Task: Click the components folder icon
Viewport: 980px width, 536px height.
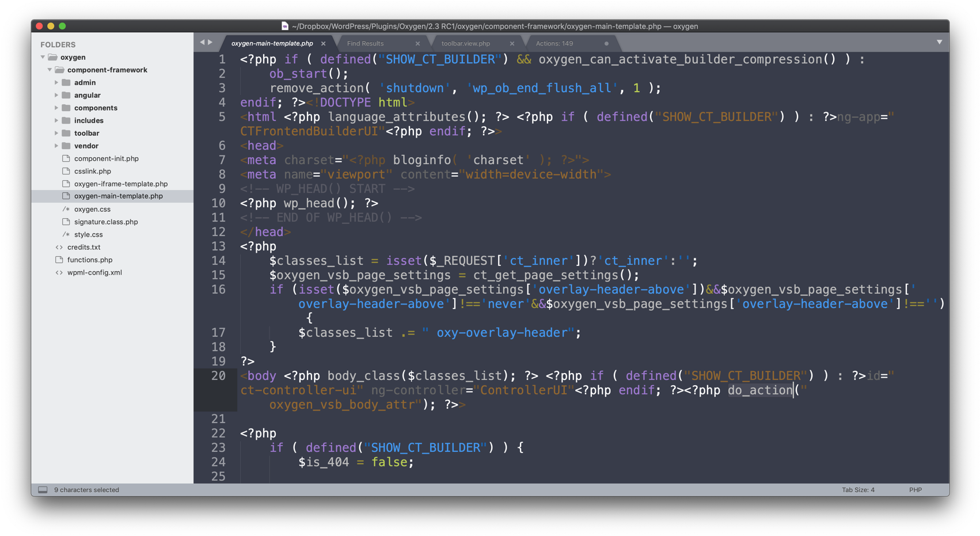Action: coord(66,108)
